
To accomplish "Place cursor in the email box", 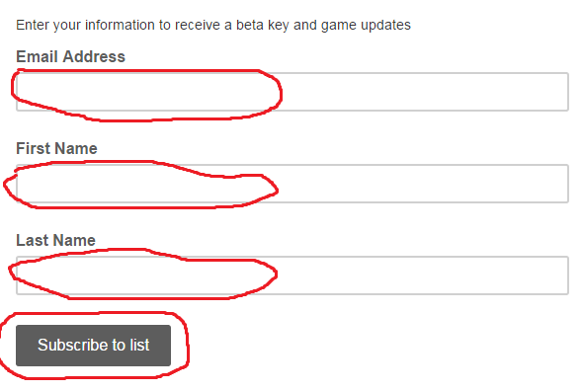I will pos(292,92).
